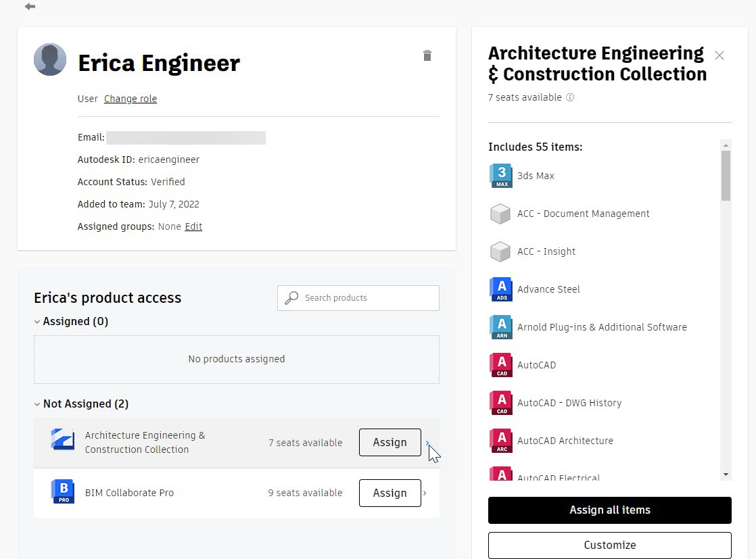Screen dimensions: 756x559
Task: Select AutoCAD Architecture text
Action: tap(565, 441)
